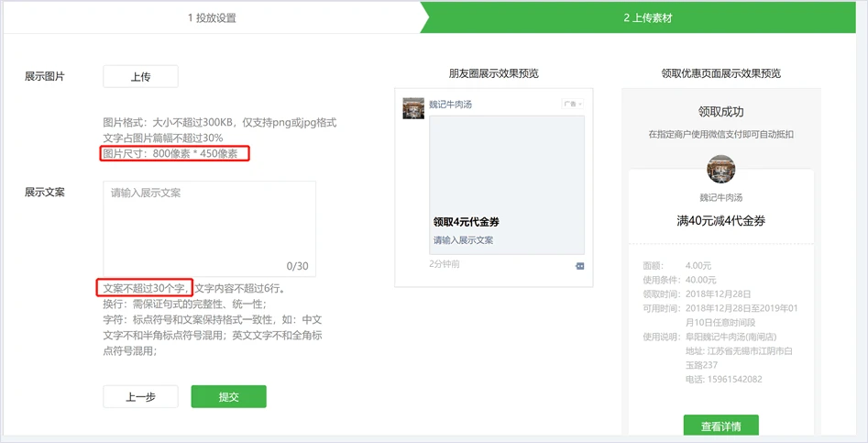Image resolution: width=868 pixels, height=443 pixels.
Task: Switch to step 1 投放设置 tab
Action: pos(212,17)
